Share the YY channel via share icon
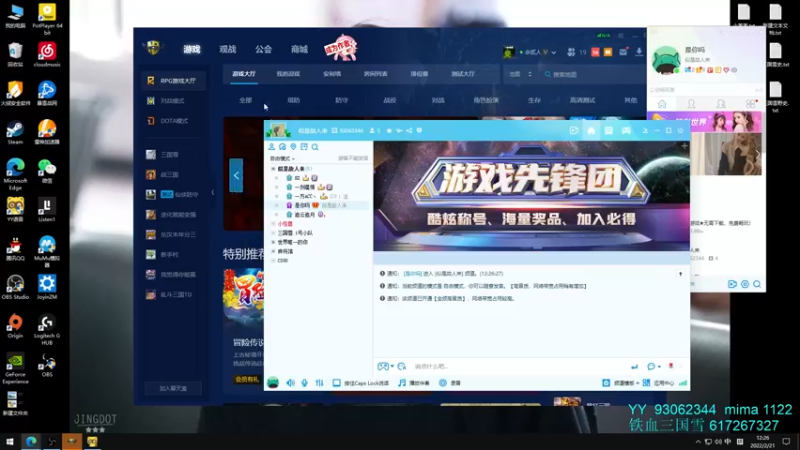Viewport: 800px width, 450px height. pos(409,131)
